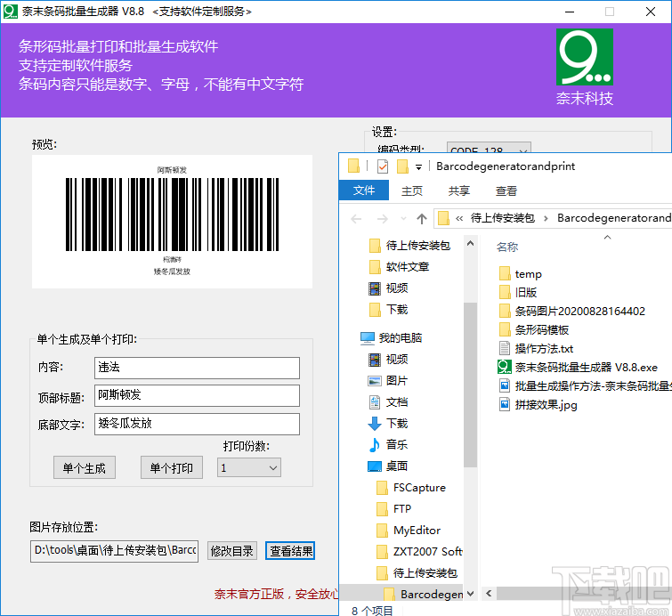The width and height of the screenshot is (672, 616).
Task: Select 软件文章 folder in navigation tree
Action: pos(400,267)
